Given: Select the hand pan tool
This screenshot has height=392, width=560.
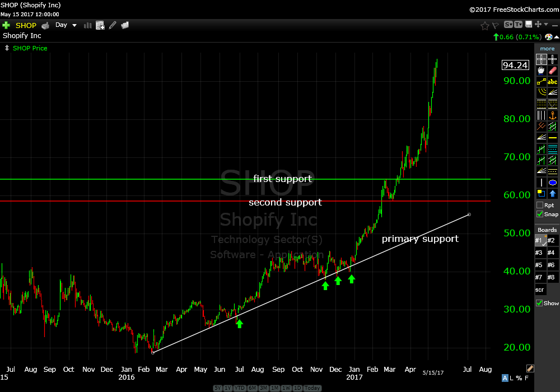Looking at the screenshot, I should 541,71.
